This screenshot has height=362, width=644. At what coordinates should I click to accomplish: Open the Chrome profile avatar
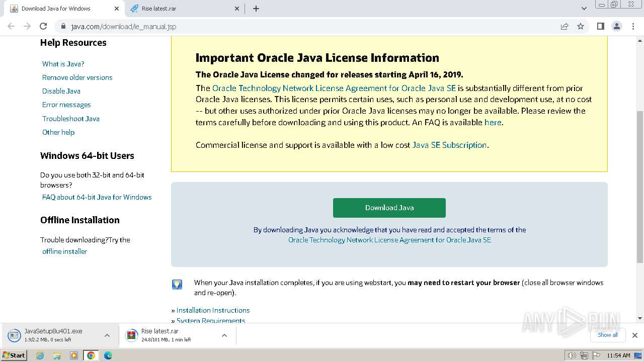(616, 26)
